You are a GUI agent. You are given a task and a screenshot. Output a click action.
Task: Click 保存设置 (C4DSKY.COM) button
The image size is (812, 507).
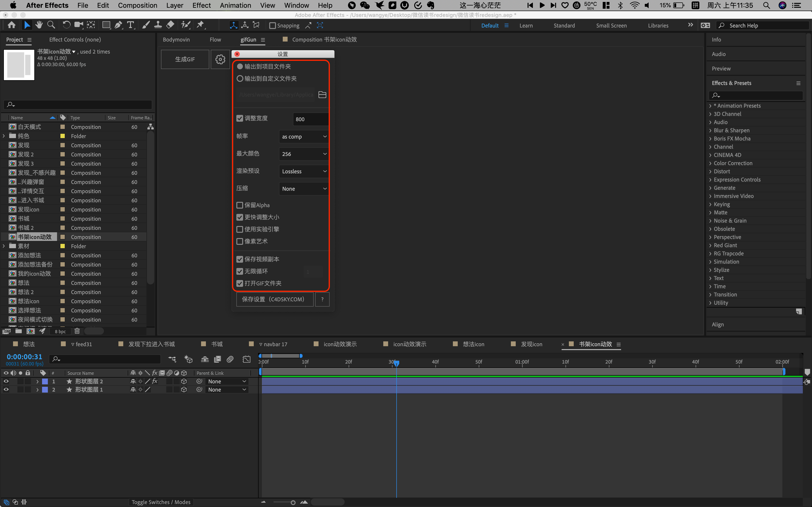pyautogui.click(x=275, y=299)
